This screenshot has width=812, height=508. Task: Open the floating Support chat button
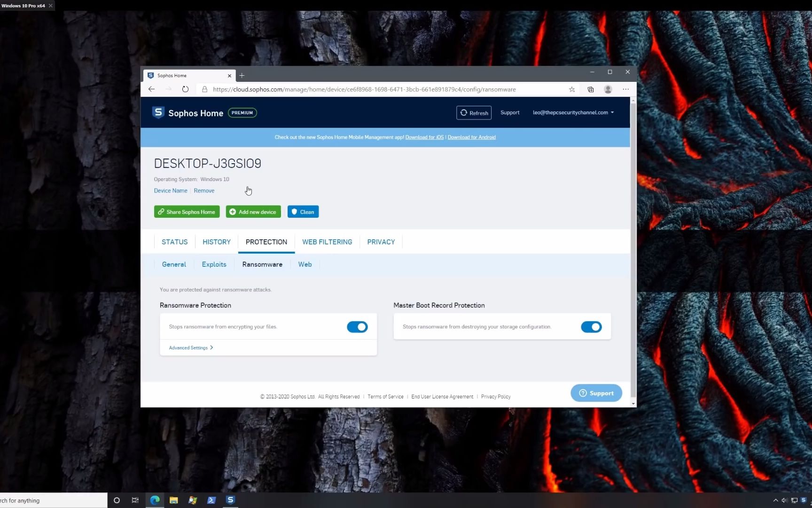pyautogui.click(x=596, y=393)
